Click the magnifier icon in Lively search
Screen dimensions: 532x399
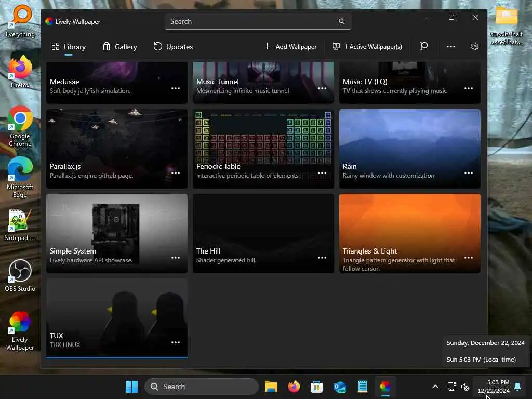[342, 21]
